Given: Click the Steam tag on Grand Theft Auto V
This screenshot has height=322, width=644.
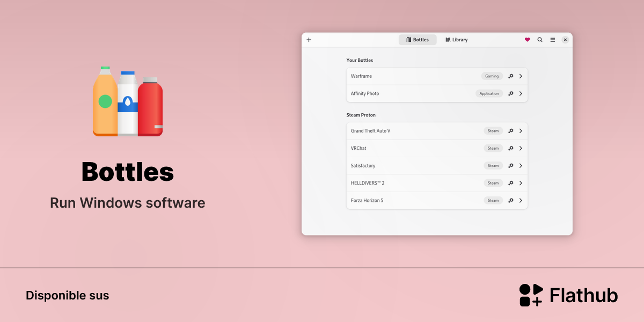Looking at the screenshot, I should tap(493, 131).
